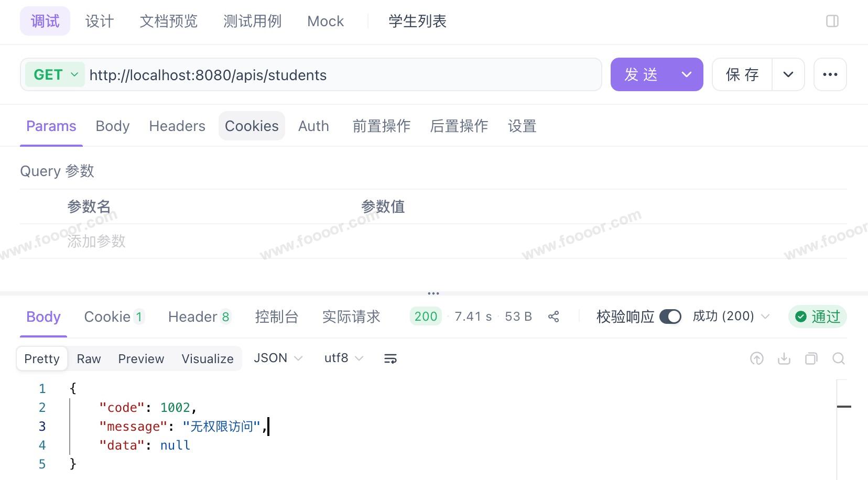This screenshot has width=868, height=480.
Task: Open the GET method dropdown
Action: [55, 74]
